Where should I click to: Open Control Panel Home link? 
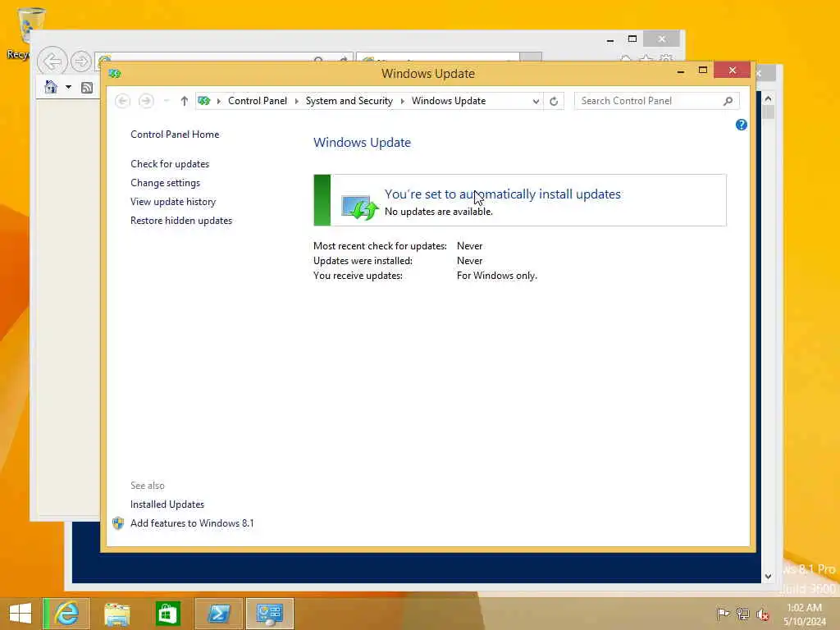[x=175, y=135]
